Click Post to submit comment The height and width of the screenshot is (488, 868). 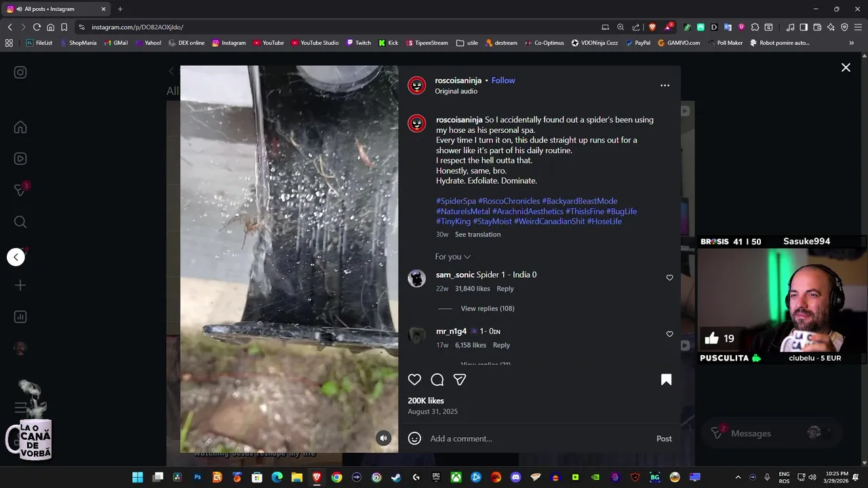(x=664, y=439)
